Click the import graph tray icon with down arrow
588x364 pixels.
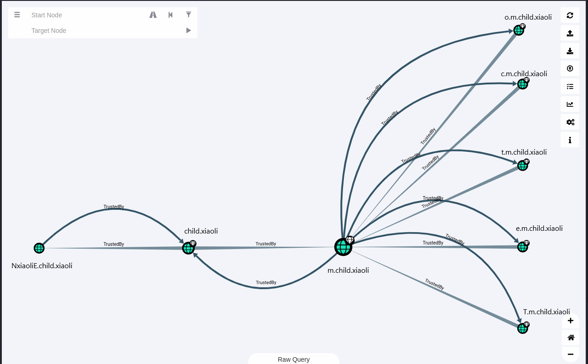pyautogui.click(x=570, y=51)
